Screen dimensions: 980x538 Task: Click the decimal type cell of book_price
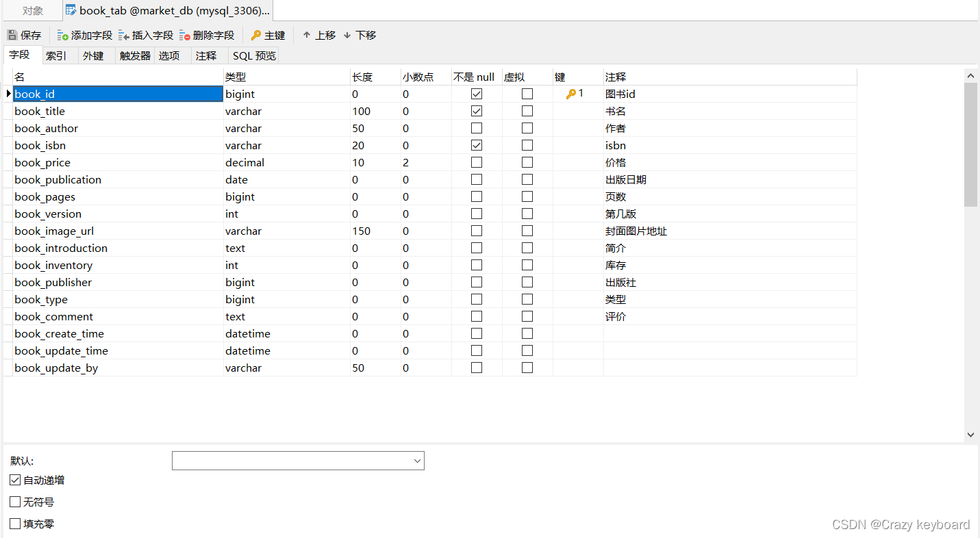[287, 162]
